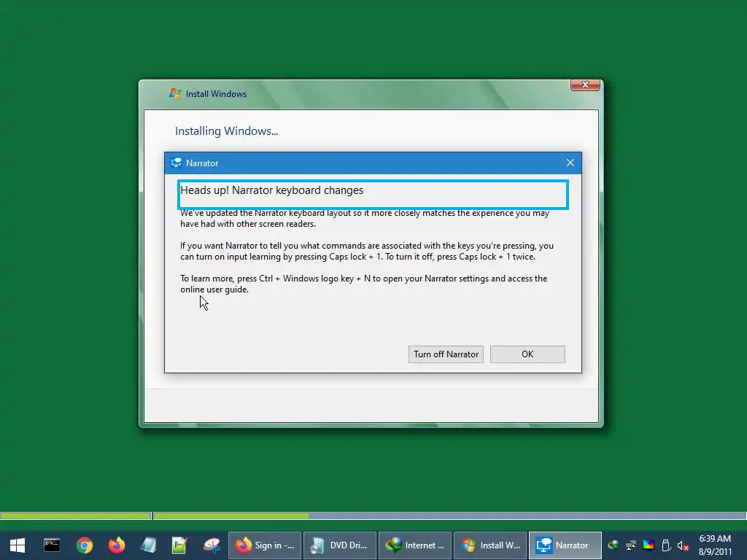Click the first green installation progress bar segment
The width and height of the screenshot is (747, 560).
76,516
